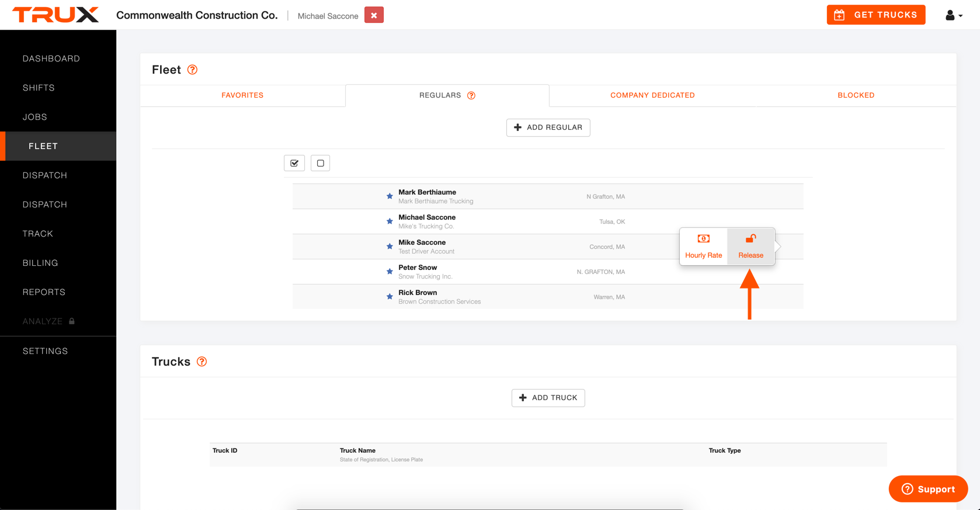The height and width of the screenshot is (510, 980).
Task: Open the Regulars tab help icon
Action: coord(471,95)
